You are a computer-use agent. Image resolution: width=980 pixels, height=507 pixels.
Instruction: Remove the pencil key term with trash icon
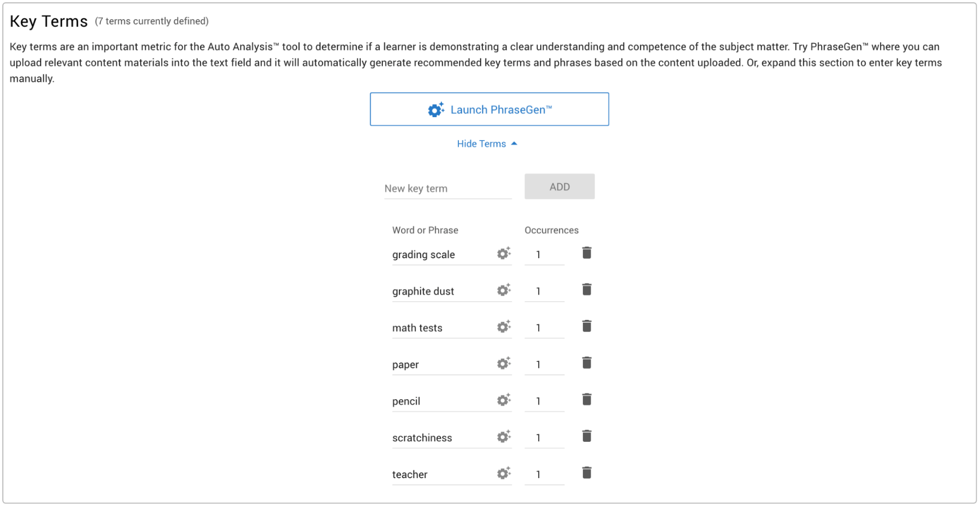[x=586, y=400]
